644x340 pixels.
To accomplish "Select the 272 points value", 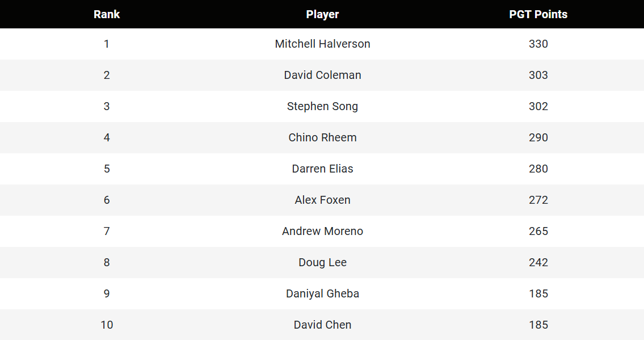I will (538, 200).
